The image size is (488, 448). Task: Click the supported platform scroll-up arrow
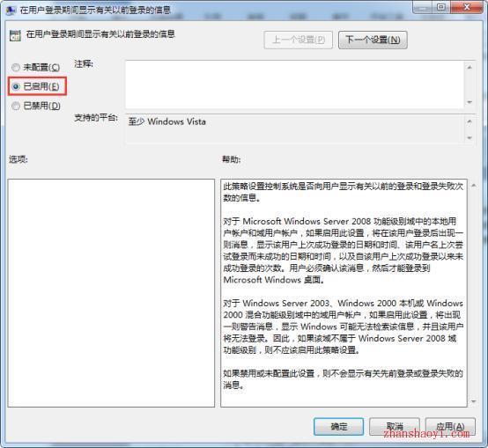(470, 121)
